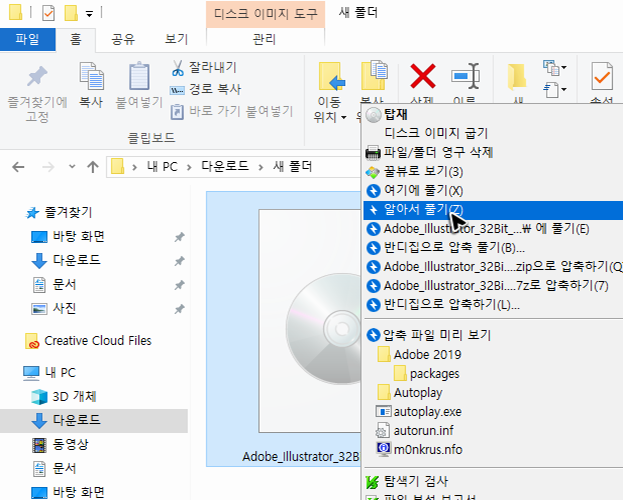Click View with Honeyview (꿀뷰로 보기)
Image resolution: width=623 pixels, height=500 pixels.
pos(493,171)
